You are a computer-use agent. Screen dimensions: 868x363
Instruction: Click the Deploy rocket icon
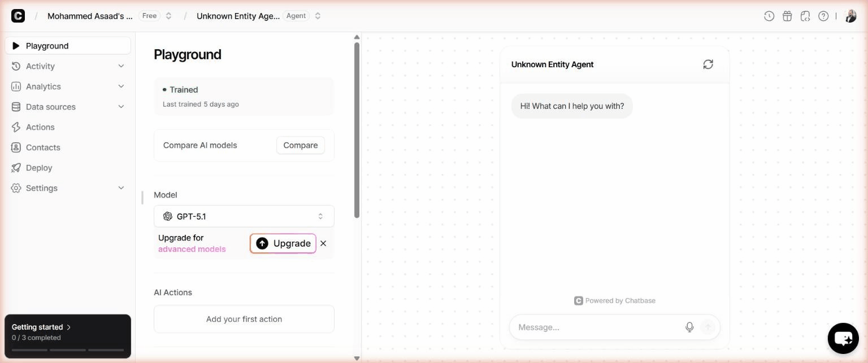click(x=16, y=168)
